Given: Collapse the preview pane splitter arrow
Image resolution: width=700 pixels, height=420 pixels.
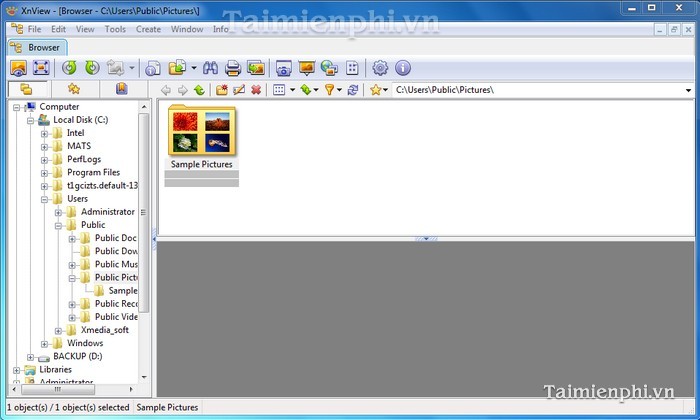Looking at the screenshot, I should coord(426,239).
